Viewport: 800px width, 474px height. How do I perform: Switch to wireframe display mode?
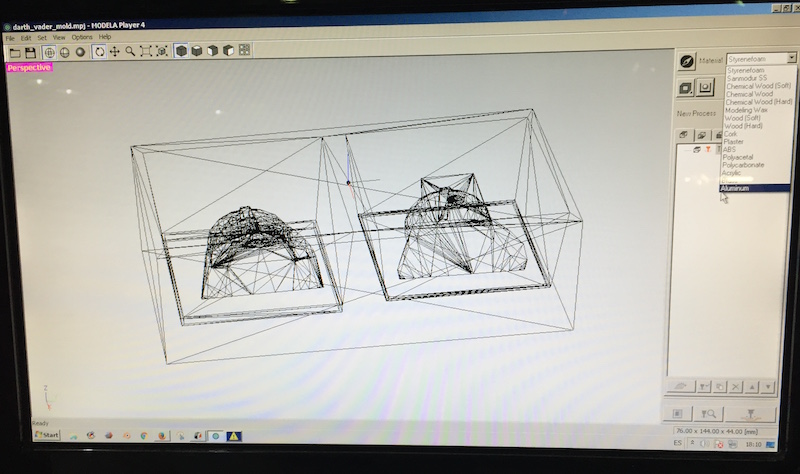tap(49, 52)
